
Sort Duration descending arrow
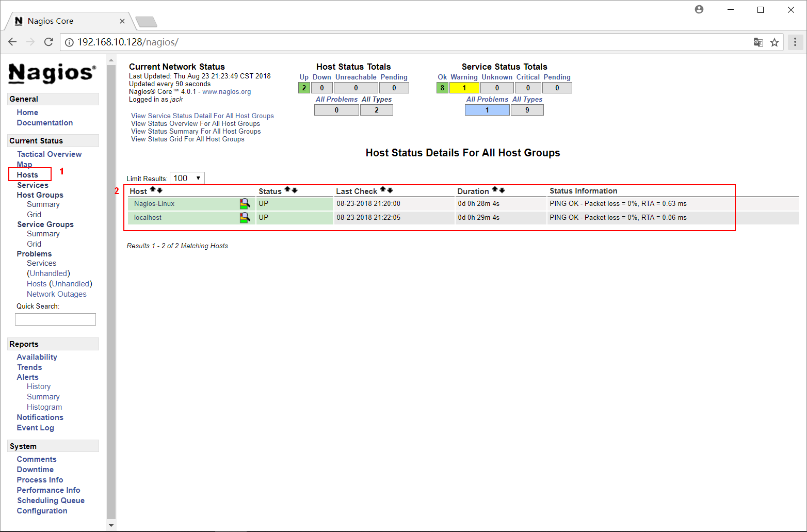(502, 190)
